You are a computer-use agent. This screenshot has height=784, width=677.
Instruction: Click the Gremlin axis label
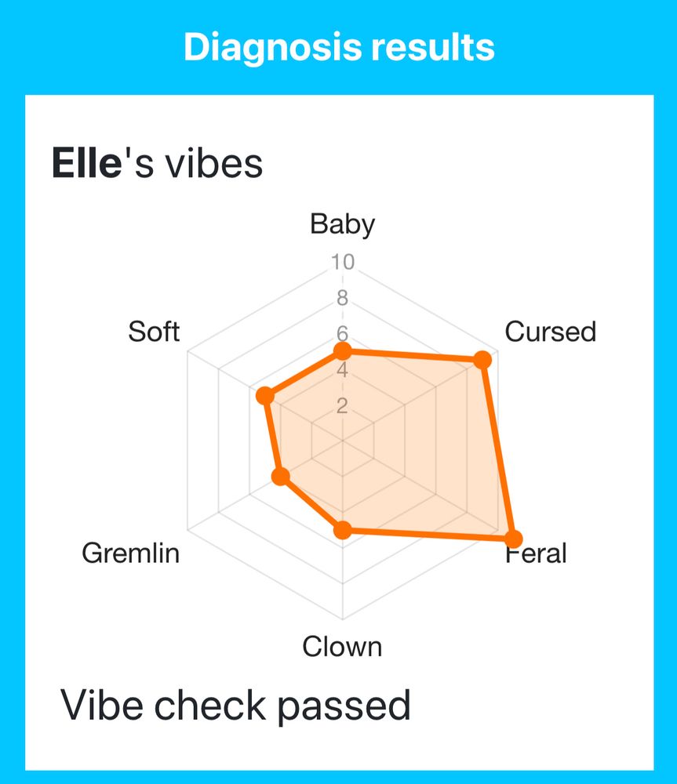pyautogui.click(x=130, y=554)
